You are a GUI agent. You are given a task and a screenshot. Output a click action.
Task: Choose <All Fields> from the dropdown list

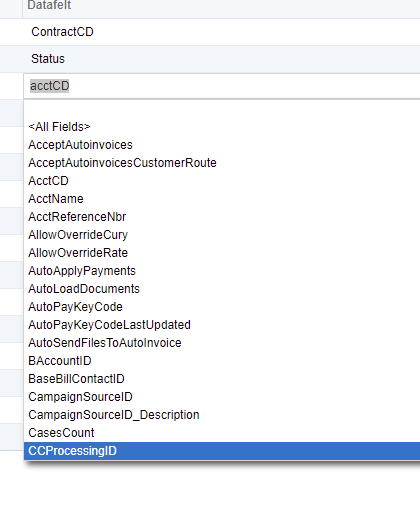[x=222, y=127]
